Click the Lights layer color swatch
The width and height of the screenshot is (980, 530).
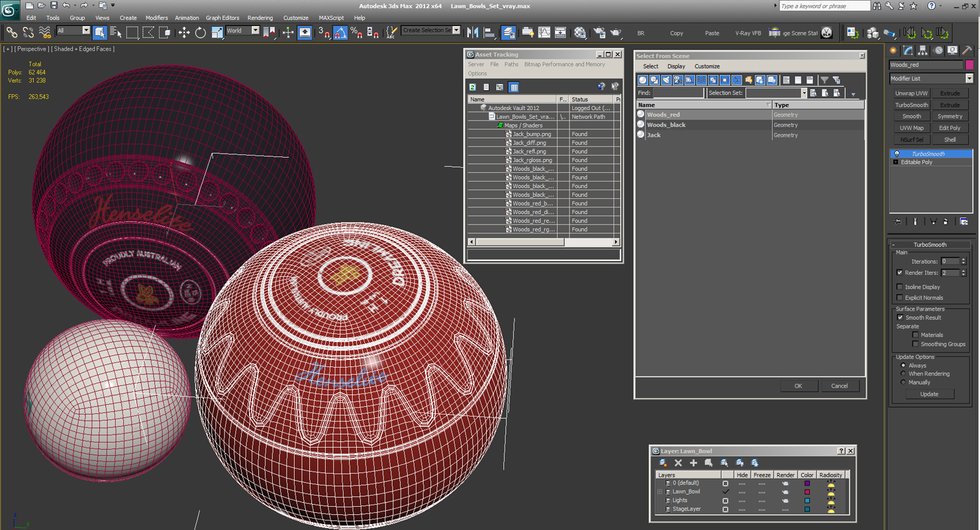[x=807, y=500]
